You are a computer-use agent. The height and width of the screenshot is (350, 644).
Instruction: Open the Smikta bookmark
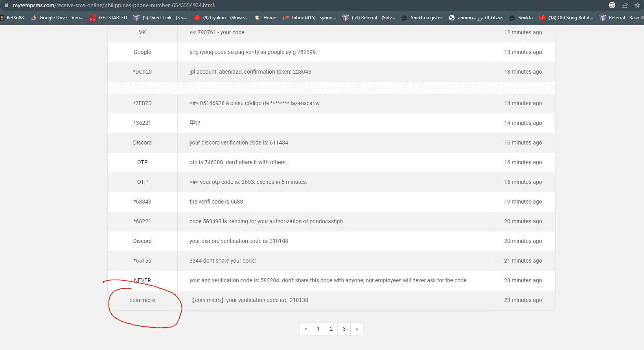521,18
